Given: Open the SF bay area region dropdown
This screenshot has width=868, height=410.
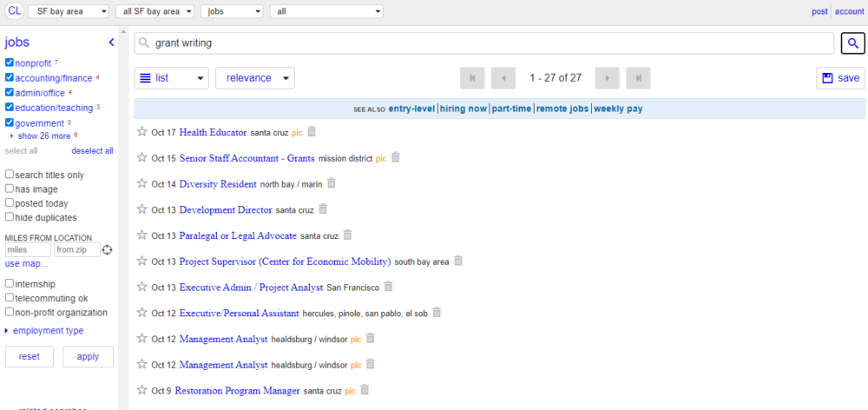Looking at the screenshot, I should (x=69, y=11).
